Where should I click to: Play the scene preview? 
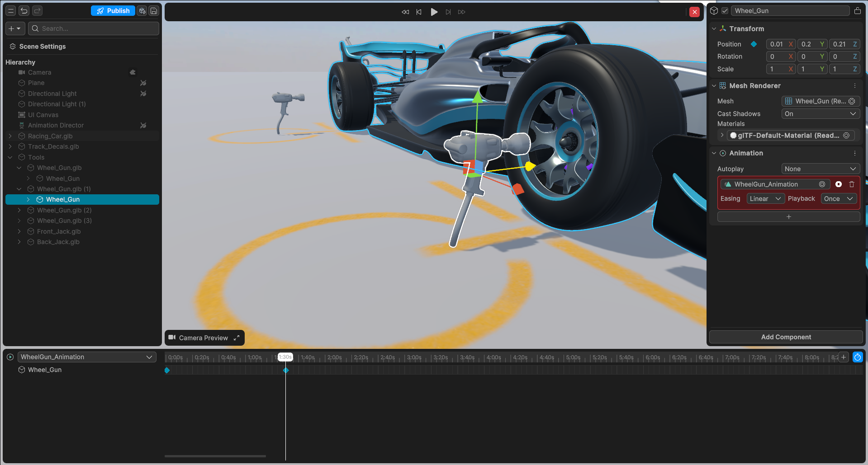coord(434,12)
